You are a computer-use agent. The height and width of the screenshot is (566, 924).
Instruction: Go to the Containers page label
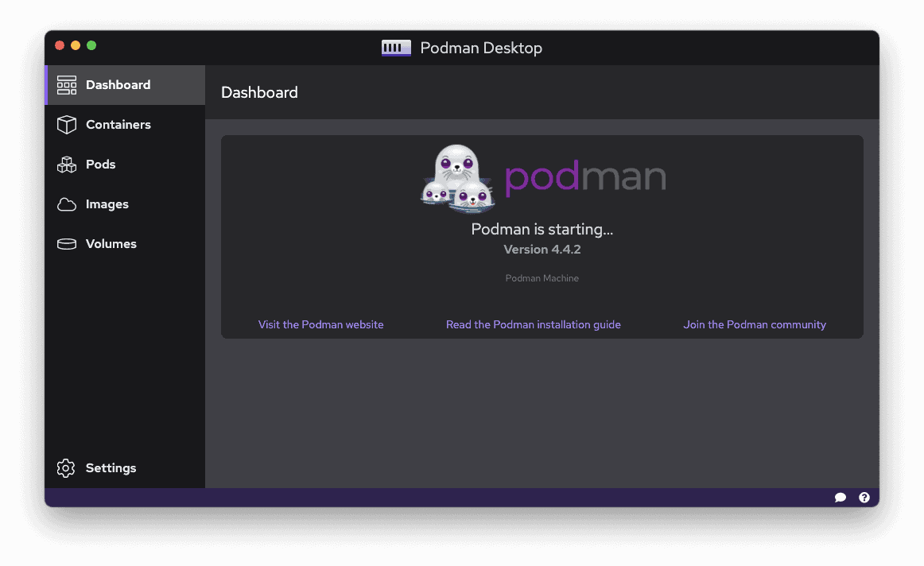tap(118, 124)
